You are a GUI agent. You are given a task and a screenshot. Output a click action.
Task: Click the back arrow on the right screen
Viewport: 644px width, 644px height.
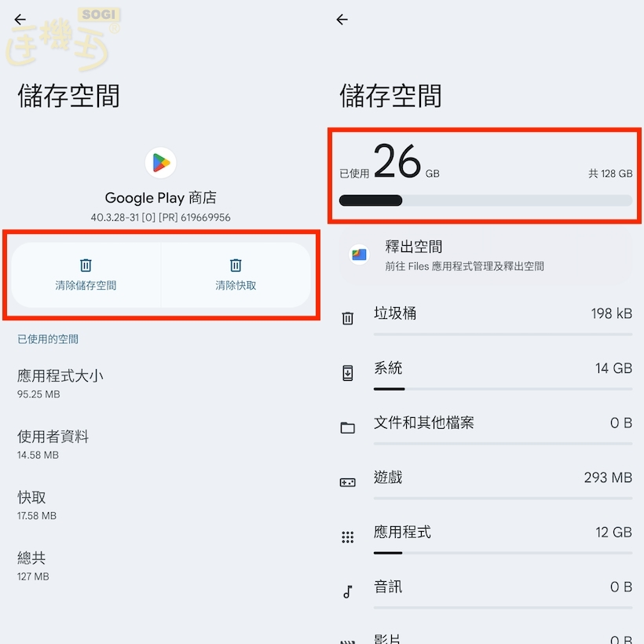342,19
